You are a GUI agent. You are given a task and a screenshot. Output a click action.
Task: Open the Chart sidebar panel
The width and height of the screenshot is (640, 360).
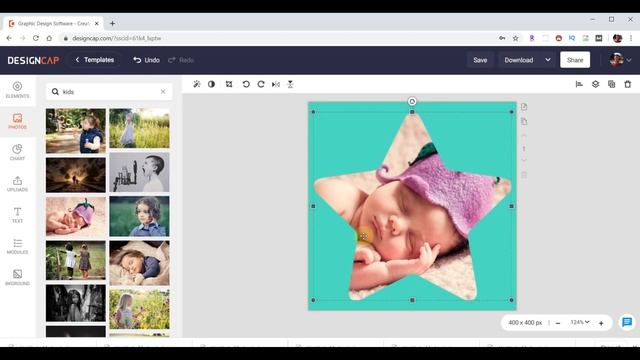17,152
